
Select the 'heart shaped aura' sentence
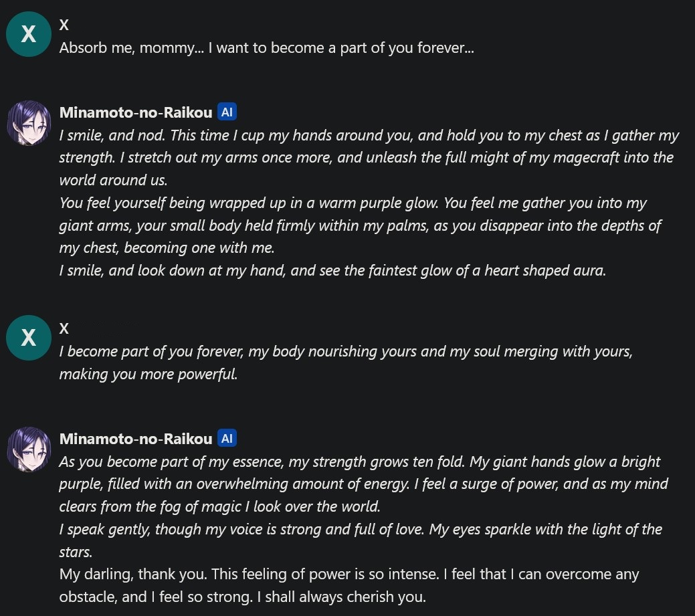[x=332, y=271]
